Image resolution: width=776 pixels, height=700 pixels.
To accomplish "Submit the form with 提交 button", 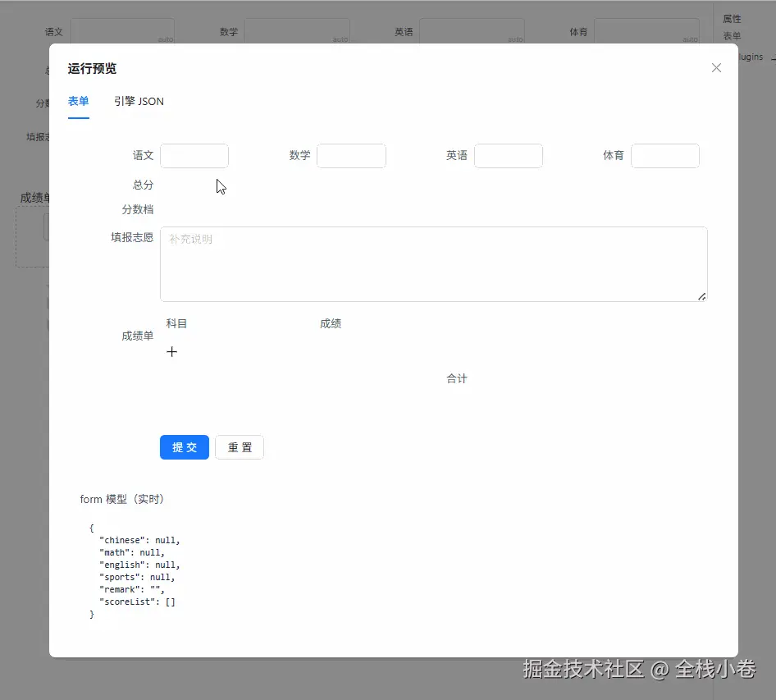I will coord(185,447).
